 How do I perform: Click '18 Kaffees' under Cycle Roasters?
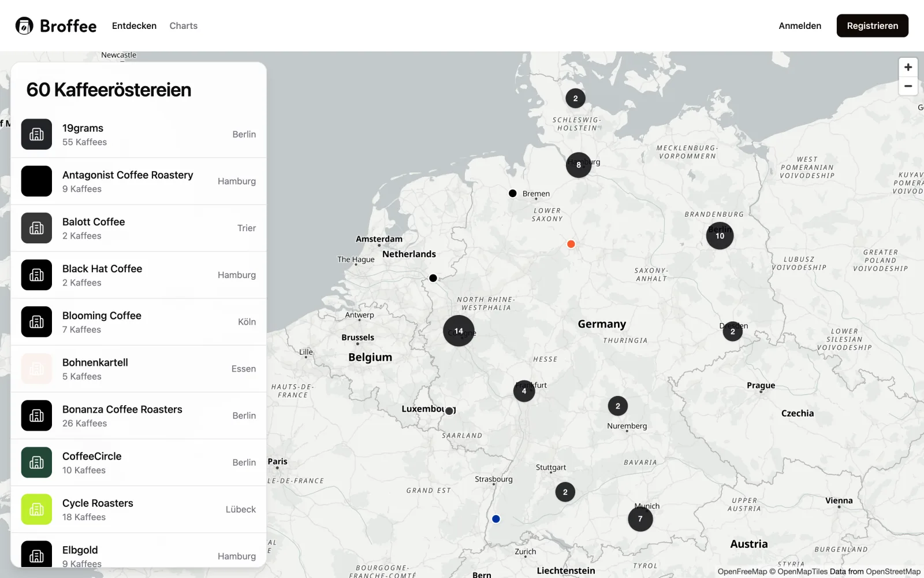tap(84, 517)
